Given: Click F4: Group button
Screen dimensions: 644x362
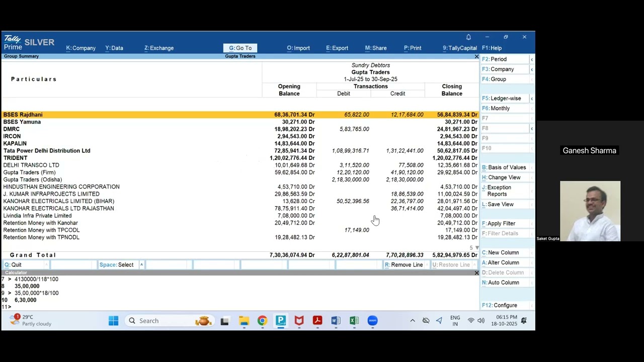Looking at the screenshot, I should coord(504,79).
